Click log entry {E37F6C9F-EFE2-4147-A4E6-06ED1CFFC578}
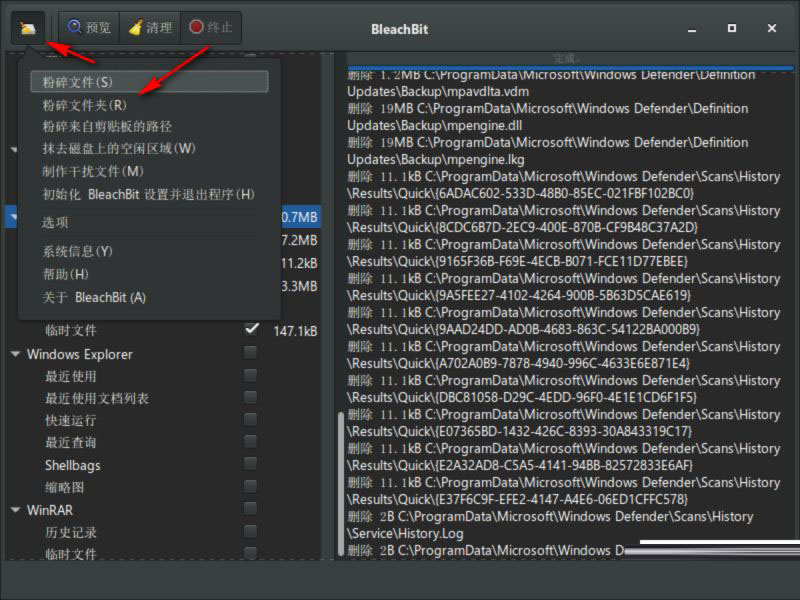Screen dimensions: 800x600 pyautogui.click(x=564, y=491)
